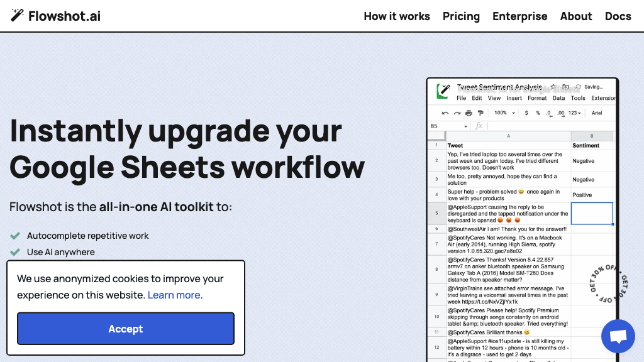Viewport: 644px width, 362px height.
Task: Open the Pricing page from navigation
Action: point(461,16)
